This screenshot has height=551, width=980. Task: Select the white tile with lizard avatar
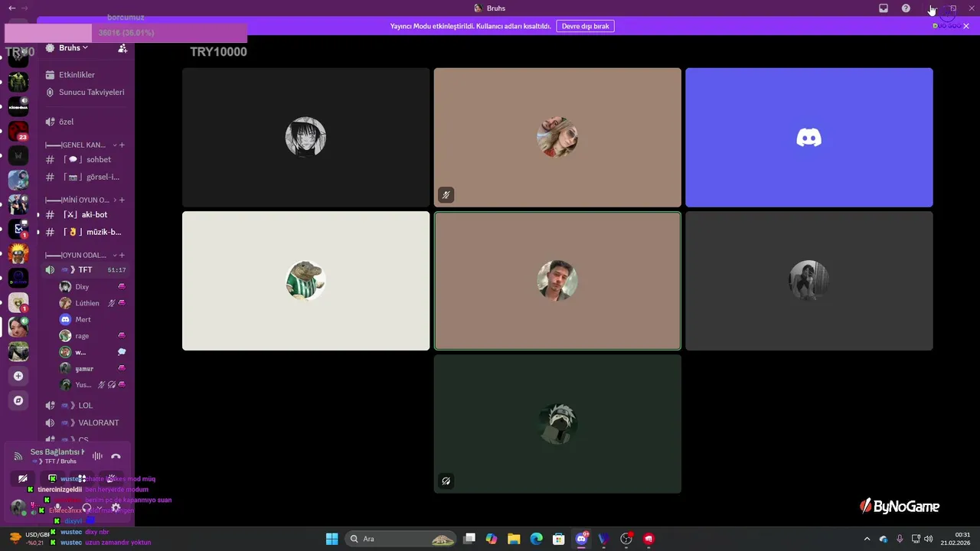pyautogui.click(x=306, y=281)
